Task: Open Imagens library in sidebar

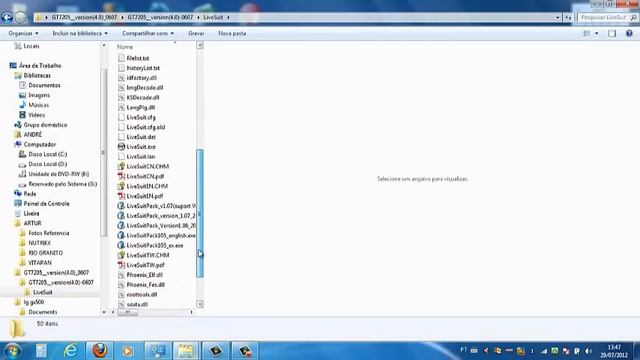Action: (x=39, y=95)
